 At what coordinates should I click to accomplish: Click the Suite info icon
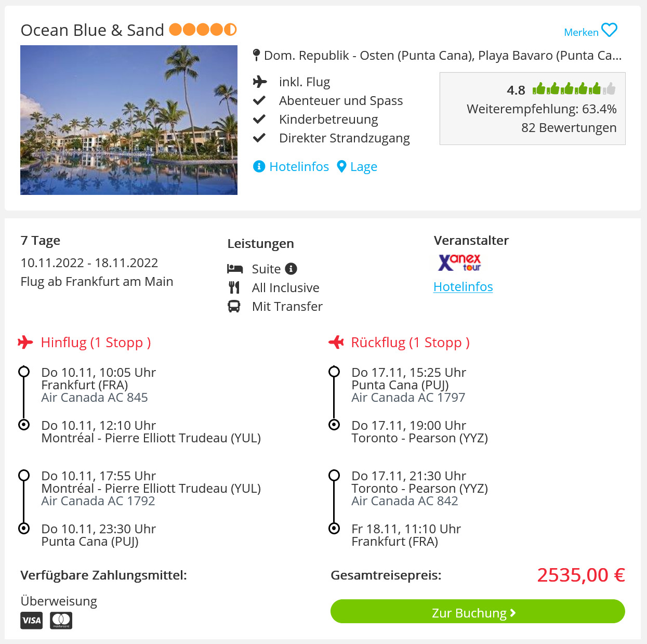click(x=291, y=269)
